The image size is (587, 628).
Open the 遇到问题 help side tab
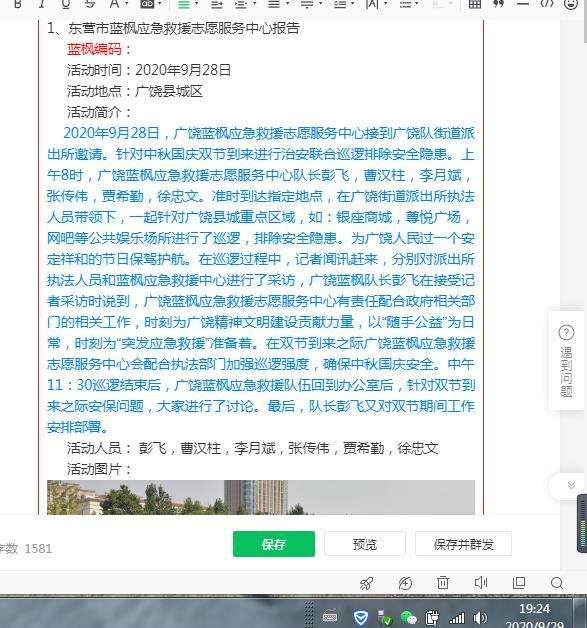point(566,360)
